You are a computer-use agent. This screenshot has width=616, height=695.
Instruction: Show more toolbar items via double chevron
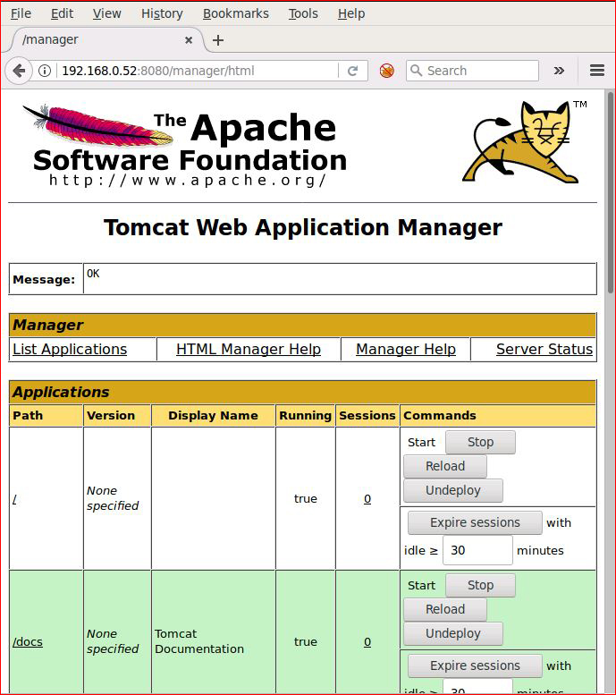[x=559, y=71]
